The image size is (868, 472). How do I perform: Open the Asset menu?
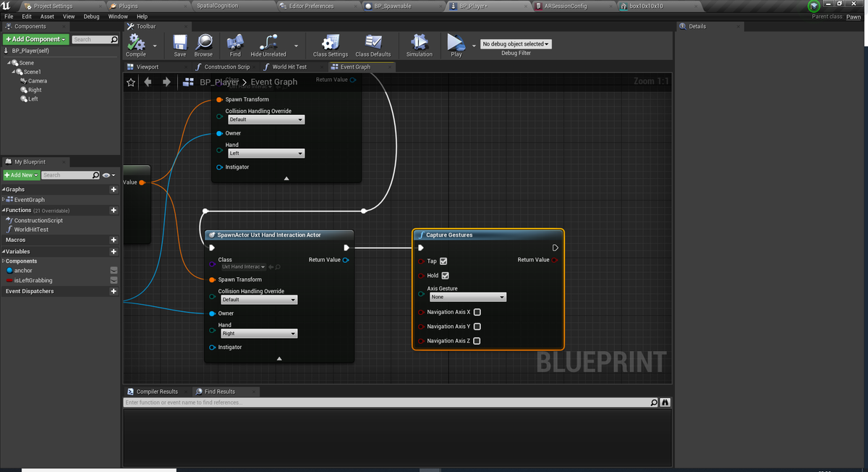point(47,16)
